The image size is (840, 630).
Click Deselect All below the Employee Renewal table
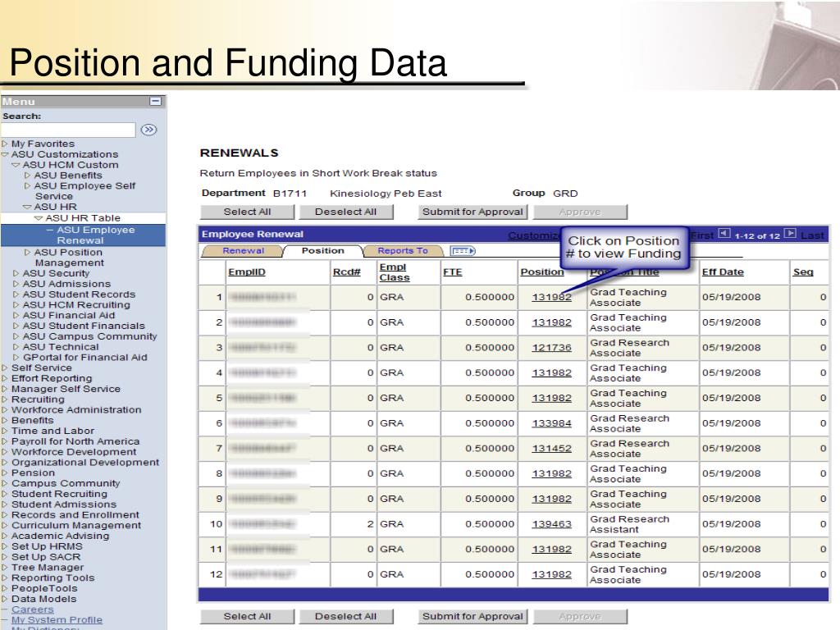coord(346,617)
